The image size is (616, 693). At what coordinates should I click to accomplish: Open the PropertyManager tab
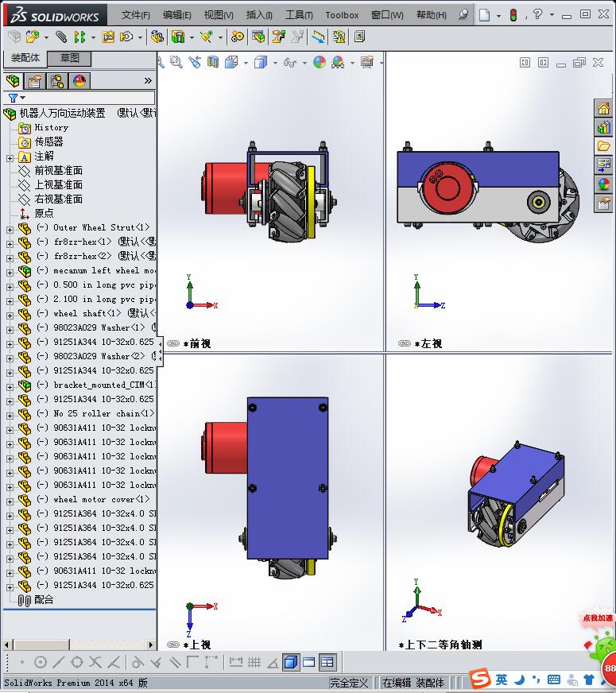pyautogui.click(x=35, y=81)
